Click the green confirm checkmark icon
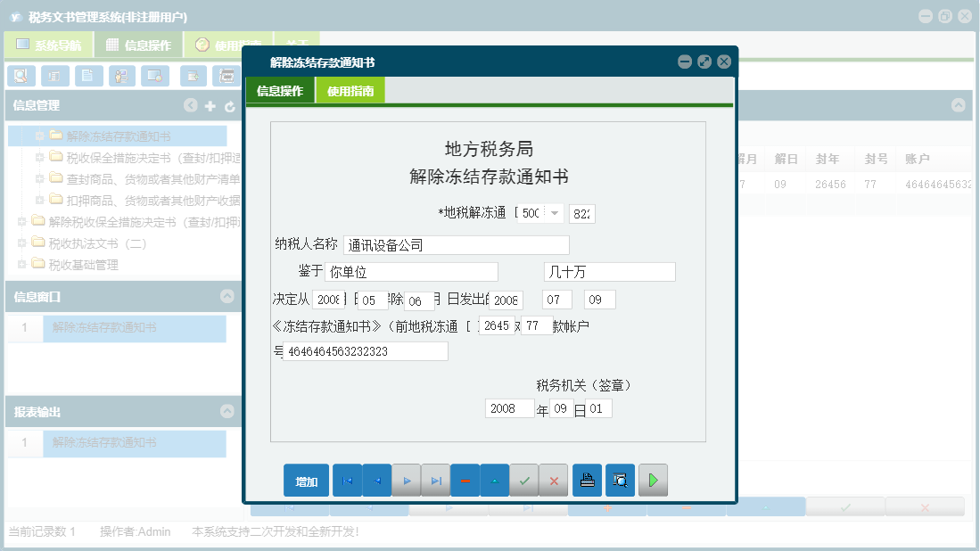 (x=524, y=480)
